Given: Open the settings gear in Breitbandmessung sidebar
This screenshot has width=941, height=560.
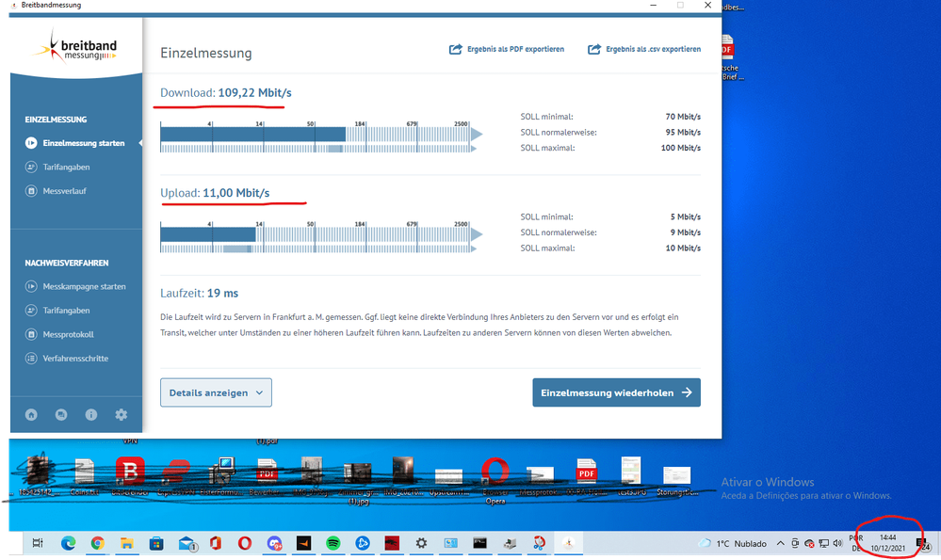Looking at the screenshot, I should 122,415.
